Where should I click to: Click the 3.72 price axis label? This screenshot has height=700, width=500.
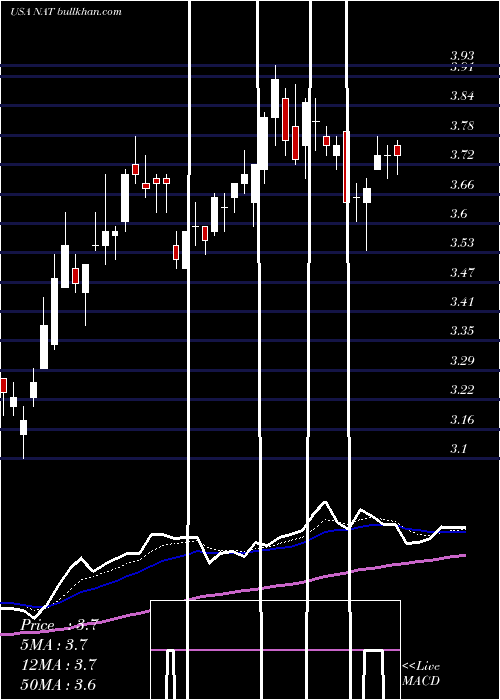pos(462,155)
